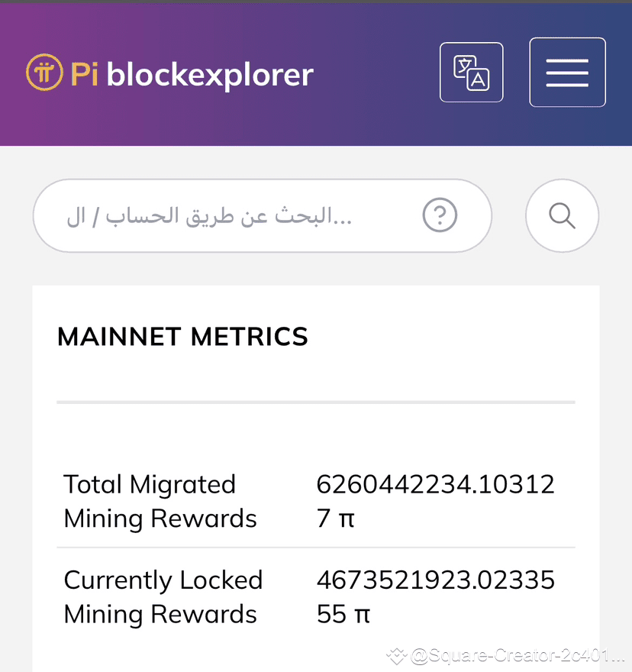The width and height of the screenshot is (632, 672).
Task: Open the language translation switcher
Action: (471, 73)
